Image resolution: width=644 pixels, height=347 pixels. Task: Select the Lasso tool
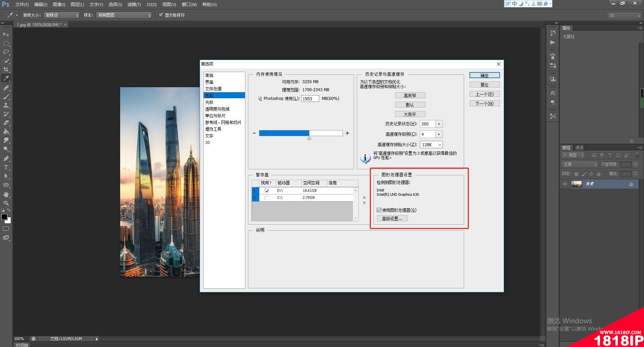coord(6,52)
